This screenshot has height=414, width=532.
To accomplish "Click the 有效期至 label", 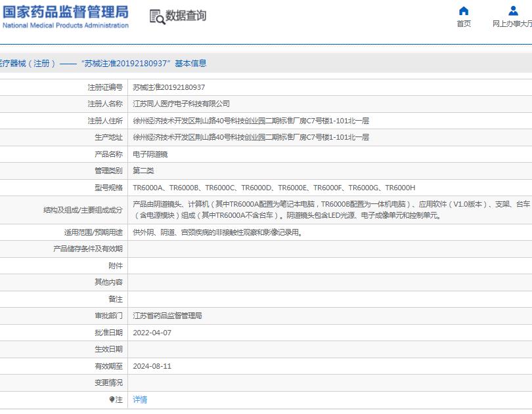I will click(108, 366).
